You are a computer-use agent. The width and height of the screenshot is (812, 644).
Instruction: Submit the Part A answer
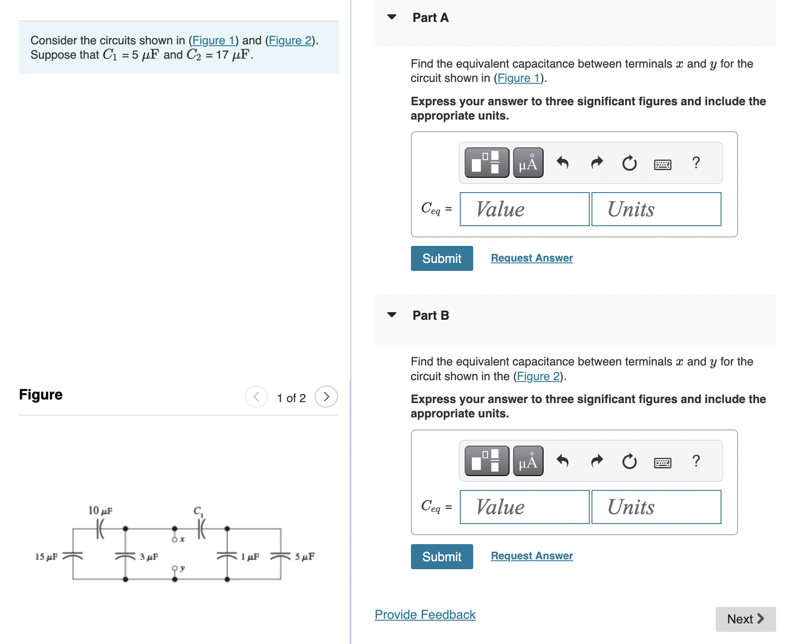pyautogui.click(x=441, y=258)
